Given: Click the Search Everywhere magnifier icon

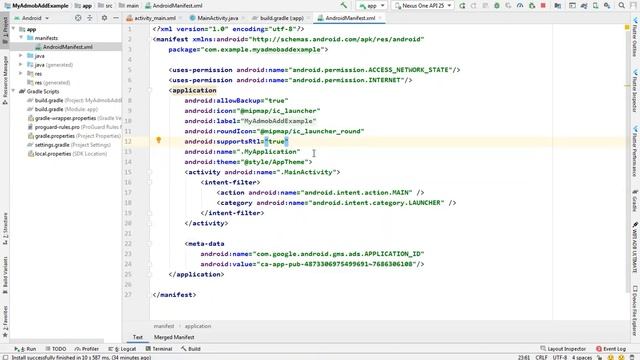Looking at the screenshot, I should (622, 6).
